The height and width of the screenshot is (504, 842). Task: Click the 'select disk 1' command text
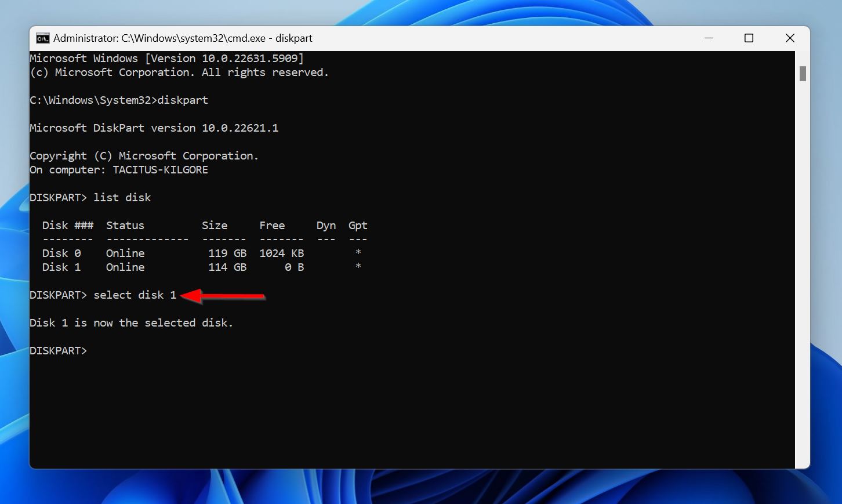[x=136, y=295]
